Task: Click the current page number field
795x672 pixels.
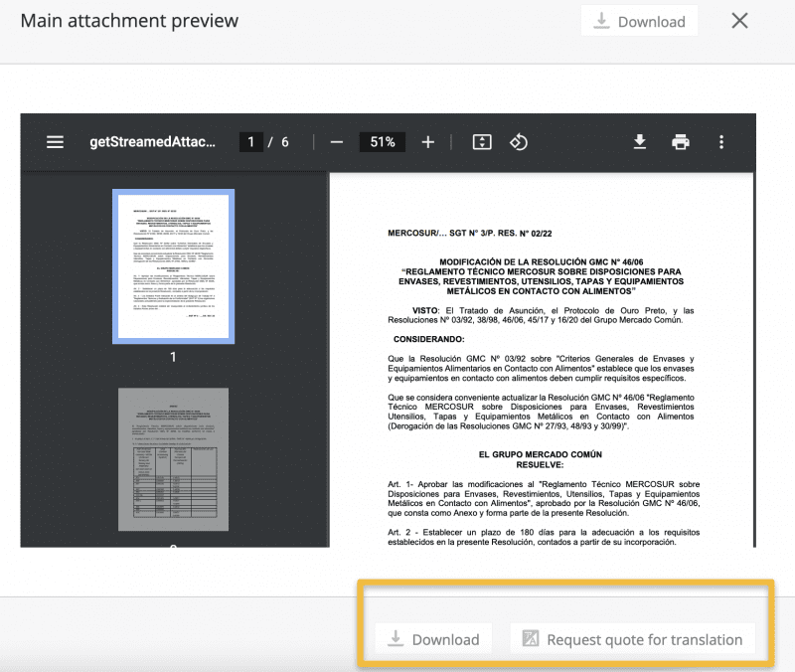Action: pyautogui.click(x=251, y=142)
